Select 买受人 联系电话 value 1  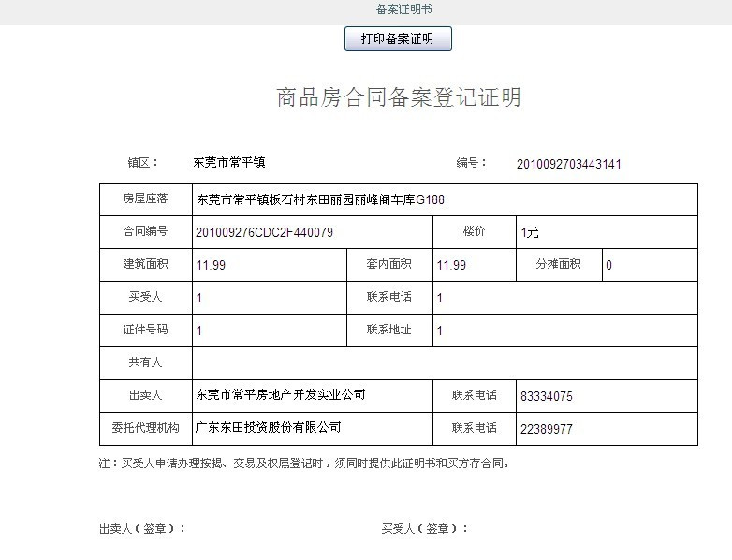click(x=440, y=298)
